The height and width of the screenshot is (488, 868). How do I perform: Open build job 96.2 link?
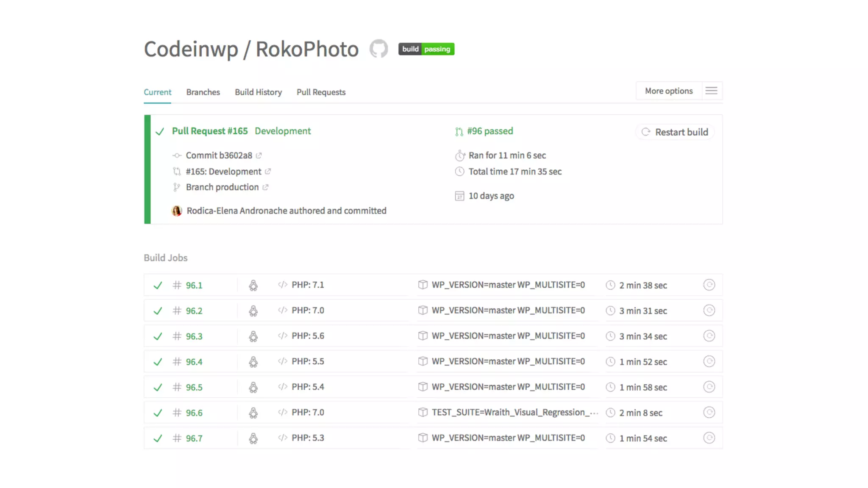click(x=194, y=311)
